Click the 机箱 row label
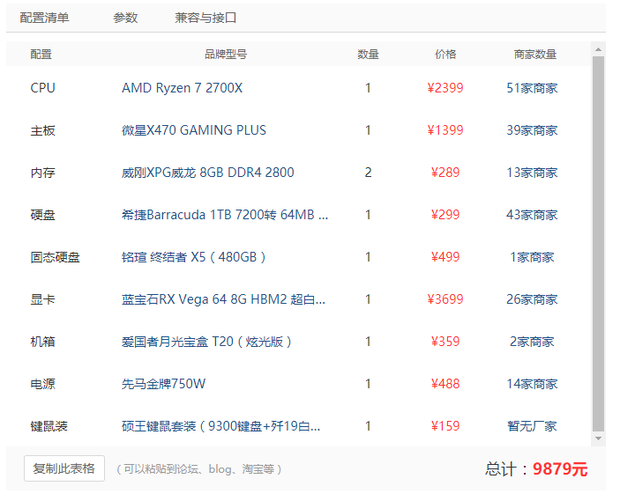The height and width of the screenshot is (501, 620). pyautogui.click(x=43, y=342)
